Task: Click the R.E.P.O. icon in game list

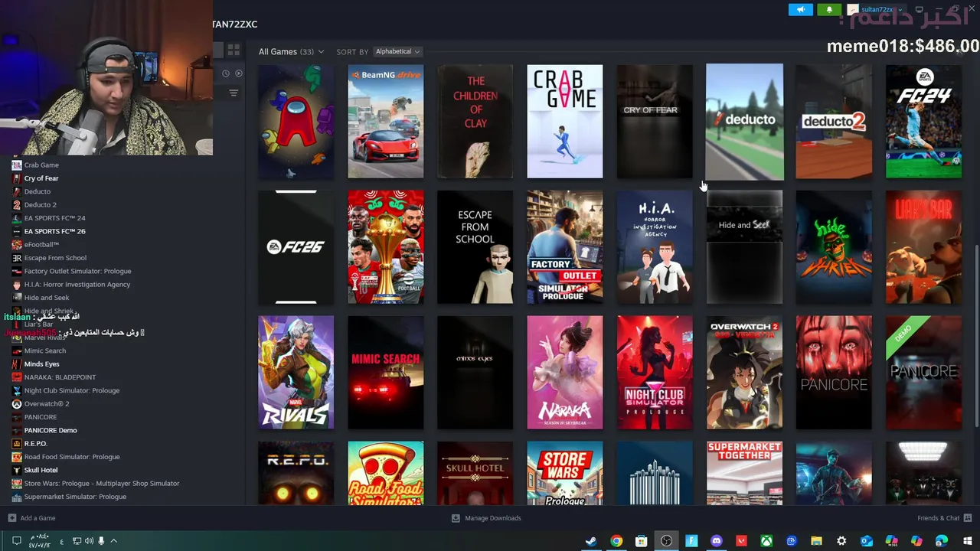Action: pos(17,444)
